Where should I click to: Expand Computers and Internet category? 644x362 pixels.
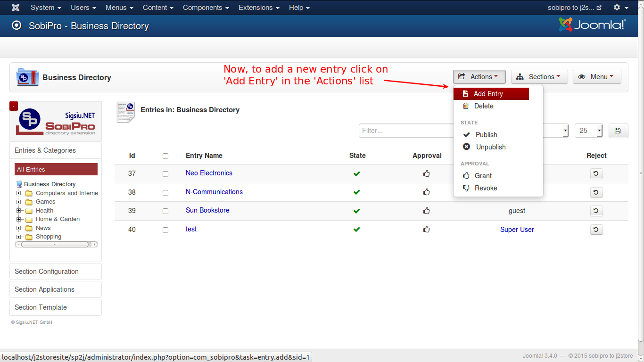pyautogui.click(x=19, y=193)
